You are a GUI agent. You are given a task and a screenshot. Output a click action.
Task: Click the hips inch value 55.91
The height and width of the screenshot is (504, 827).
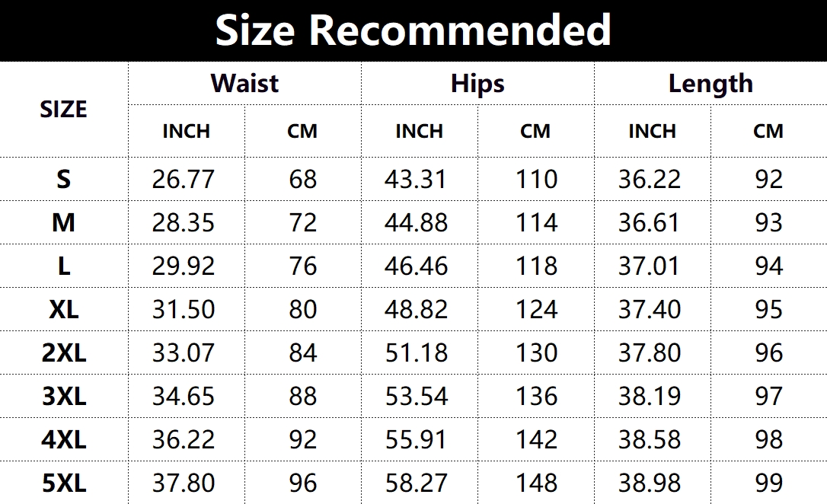[x=417, y=439]
